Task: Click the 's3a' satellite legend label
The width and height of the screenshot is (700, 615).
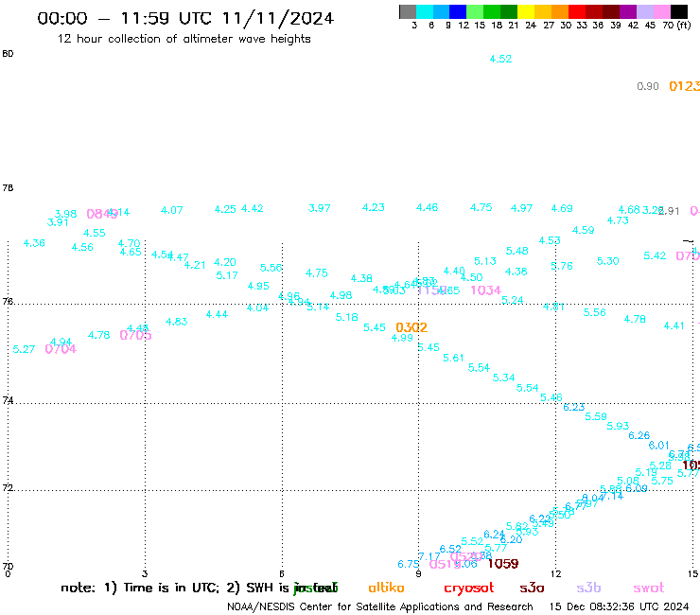Action: pos(532,588)
